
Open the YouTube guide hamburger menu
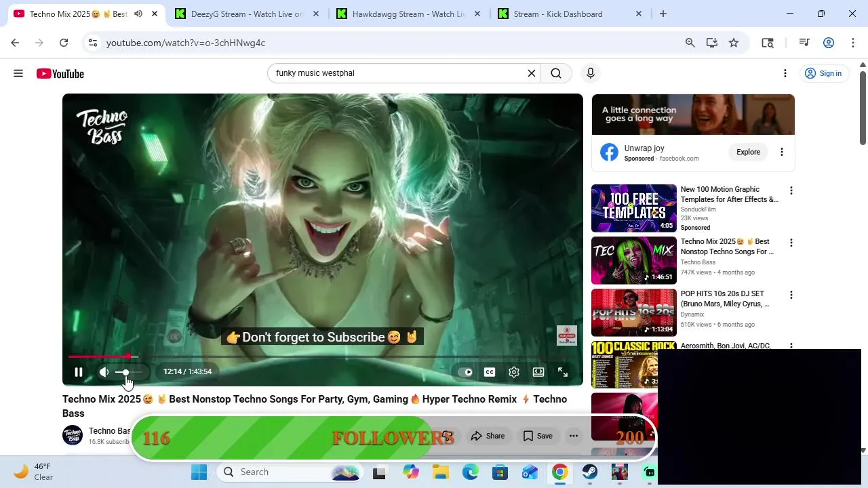[18, 73]
